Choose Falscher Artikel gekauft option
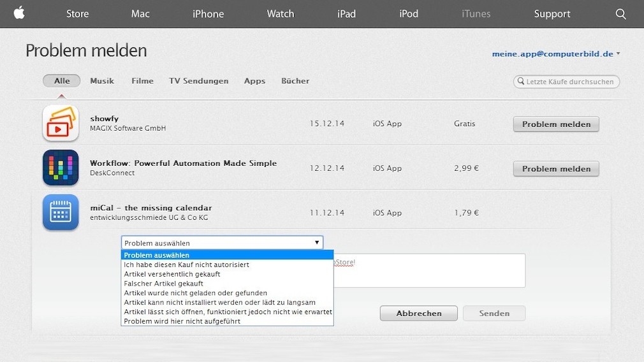 pos(227,284)
